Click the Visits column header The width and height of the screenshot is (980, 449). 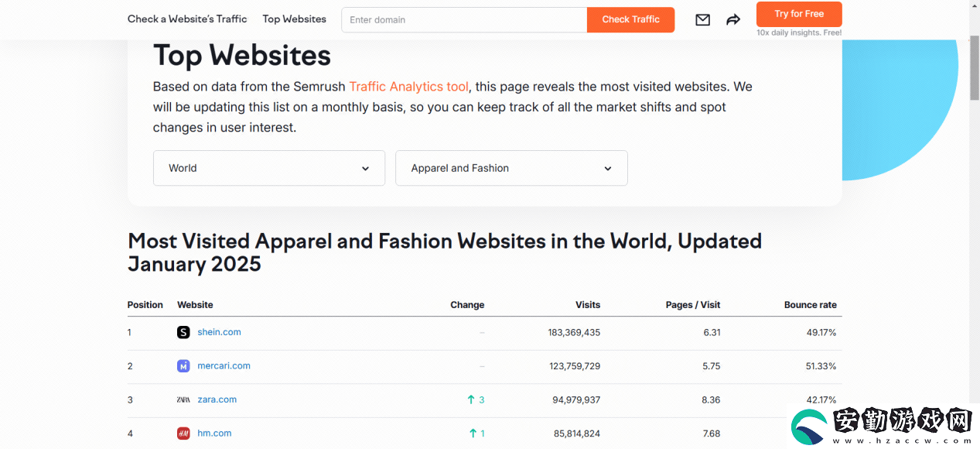588,305
